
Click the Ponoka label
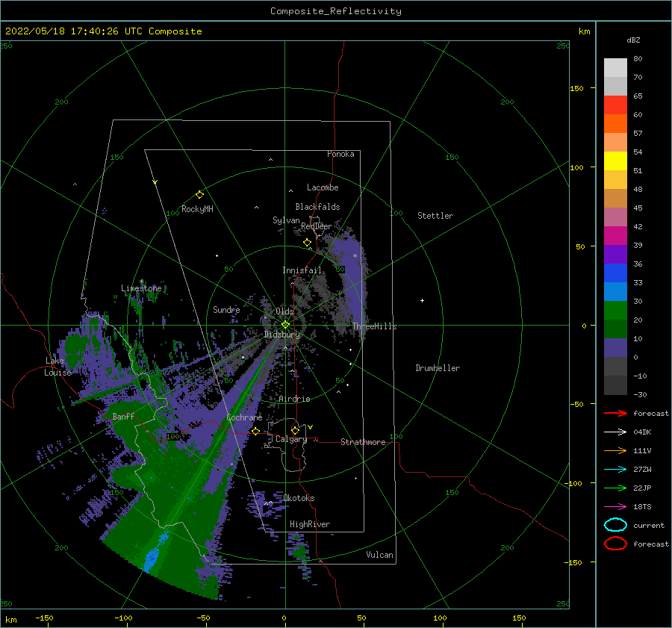click(x=340, y=154)
